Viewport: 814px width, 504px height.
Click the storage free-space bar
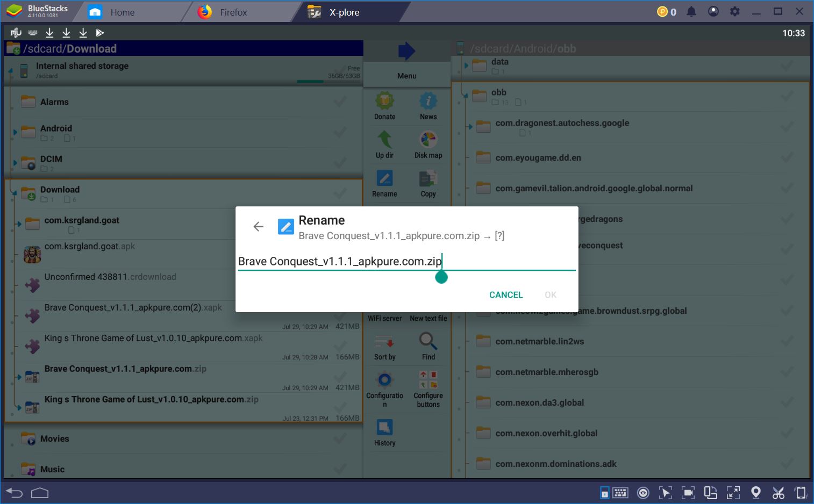pyautogui.click(x=329, y=81)
